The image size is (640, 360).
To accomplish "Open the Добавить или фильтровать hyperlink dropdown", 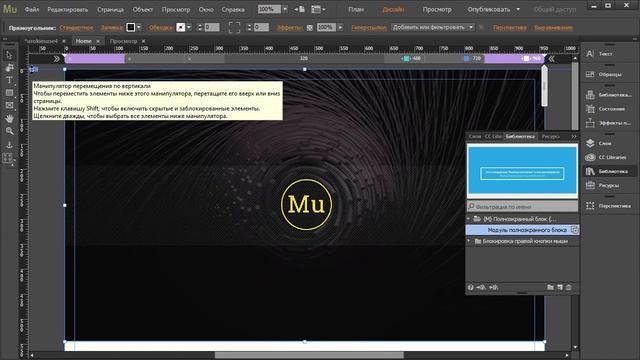I will pyautogui.click(x=433, y=27).
